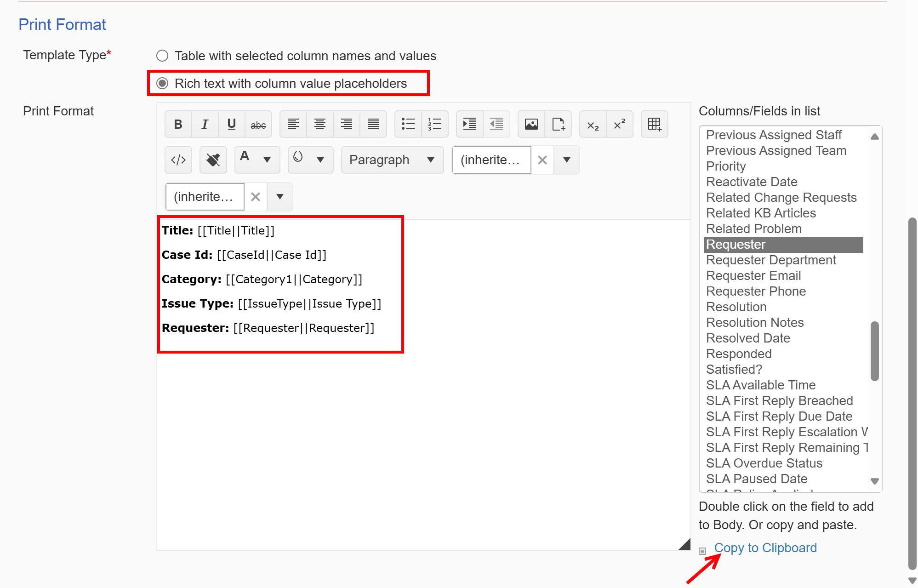Justify the text

pos(373,124)
